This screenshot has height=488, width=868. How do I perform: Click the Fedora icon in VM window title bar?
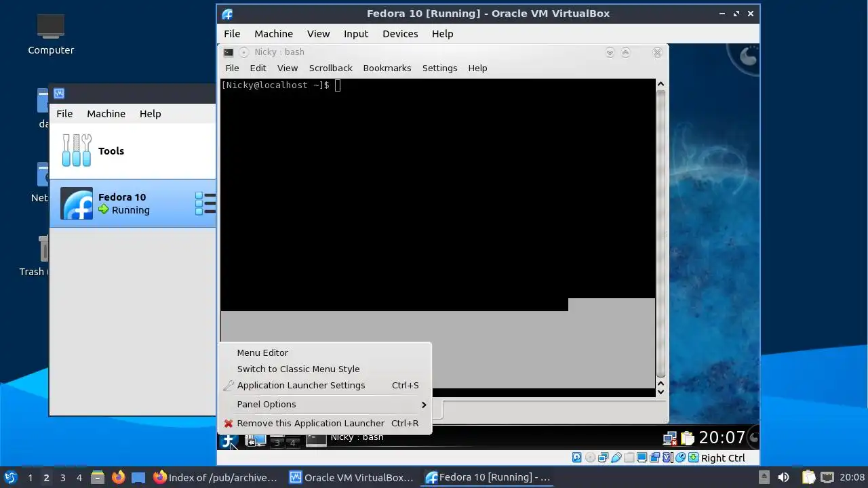coord(227,14)
